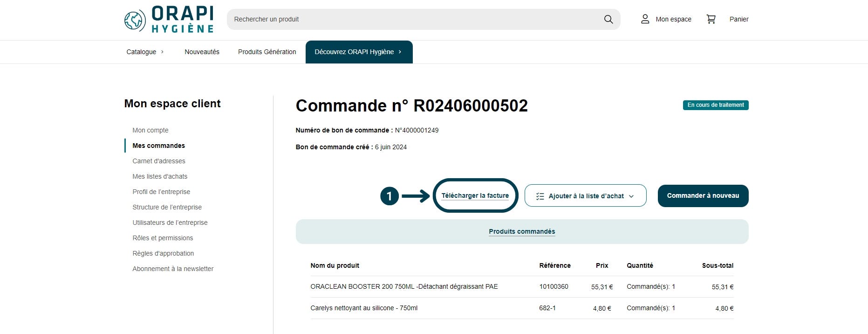The image size is (868, 334).
Task: Click the Panier link
Action: pos(739,19)
